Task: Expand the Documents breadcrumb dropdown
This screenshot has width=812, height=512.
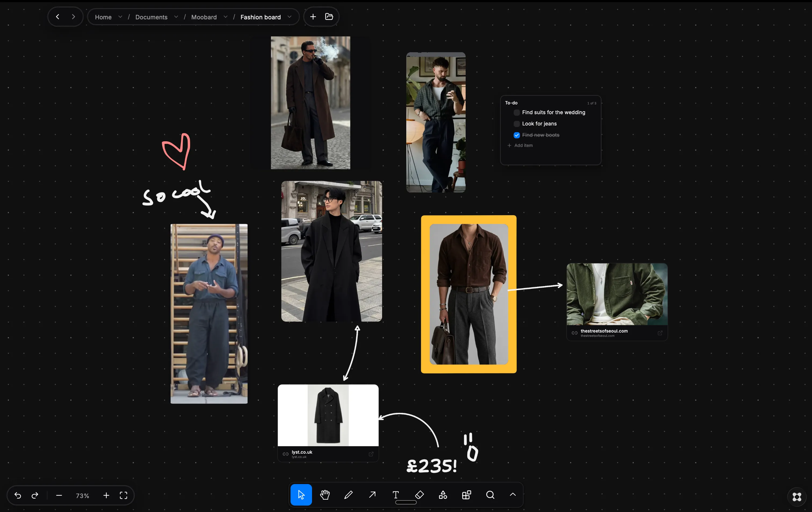Action: (x=176, y=17)
